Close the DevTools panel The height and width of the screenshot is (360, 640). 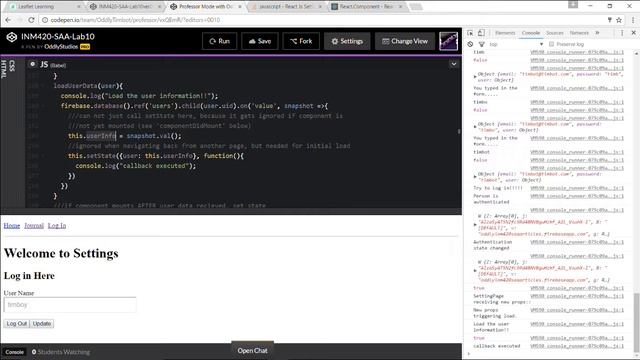coord(633,33)
